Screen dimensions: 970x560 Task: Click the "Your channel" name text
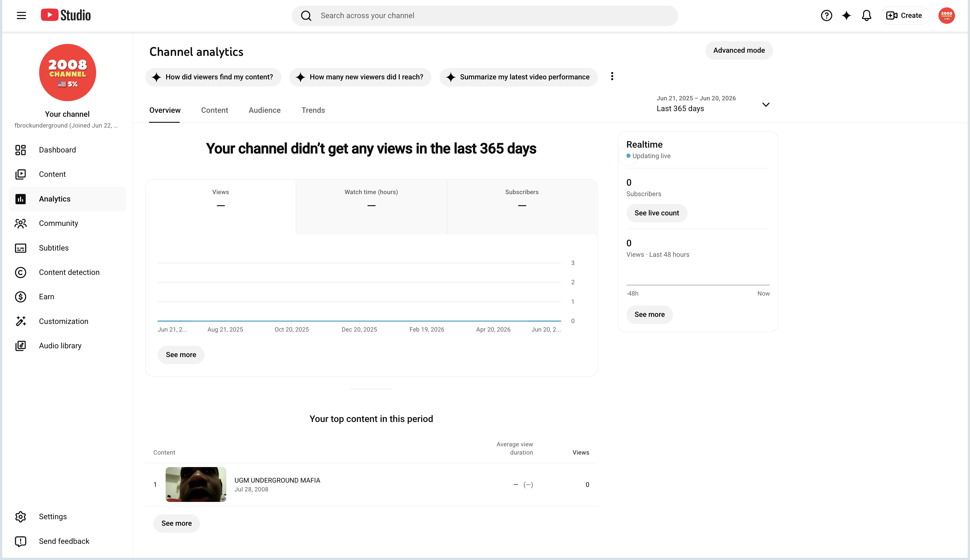click(68, 114)
